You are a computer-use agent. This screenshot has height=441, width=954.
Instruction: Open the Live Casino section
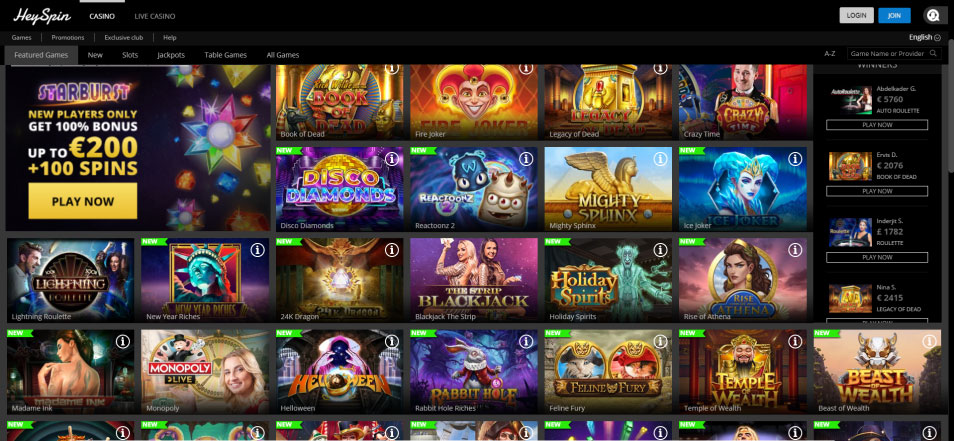tap(155, 16)
